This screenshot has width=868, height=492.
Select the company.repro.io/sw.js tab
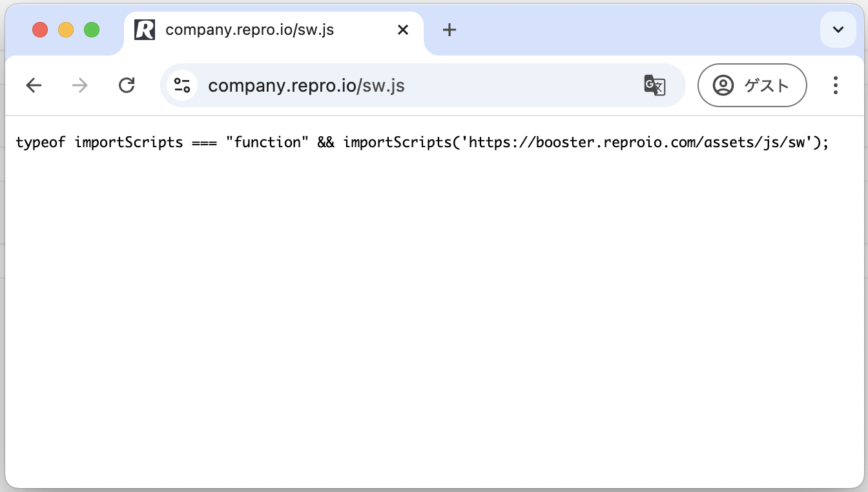pos(258,30)
